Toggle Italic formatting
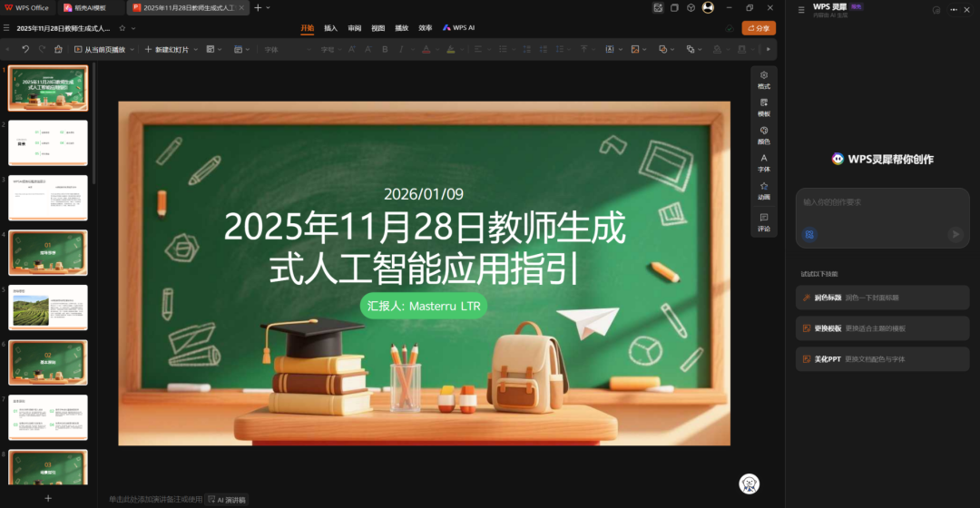Screen dimensions: 980x508 pos(401,49)
